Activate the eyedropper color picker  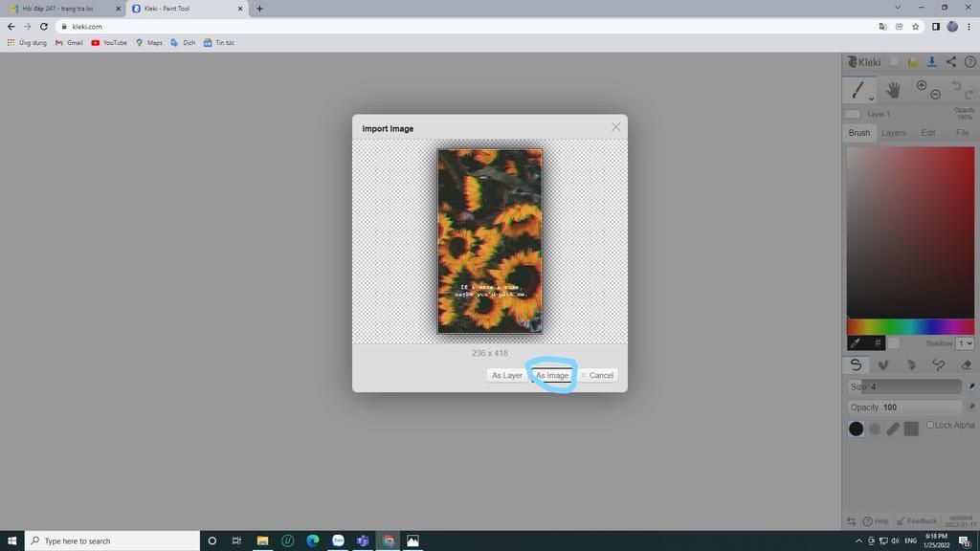coord(856,343)
